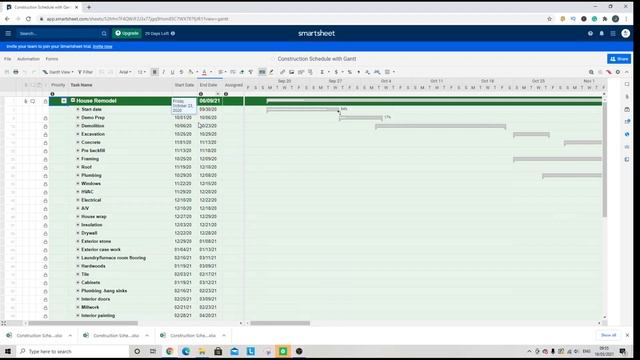
Task: Expand the Excavation task row
Action: [x=78, y=134]
